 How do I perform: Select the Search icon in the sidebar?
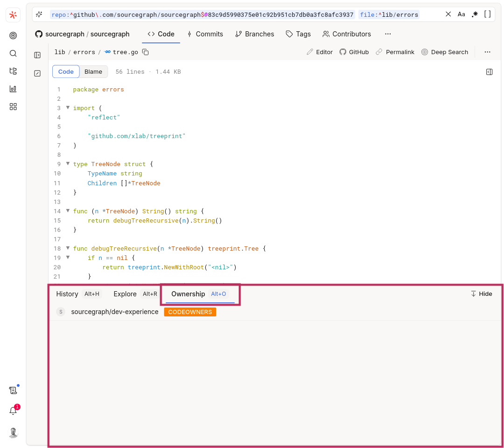tap(13, 53)
